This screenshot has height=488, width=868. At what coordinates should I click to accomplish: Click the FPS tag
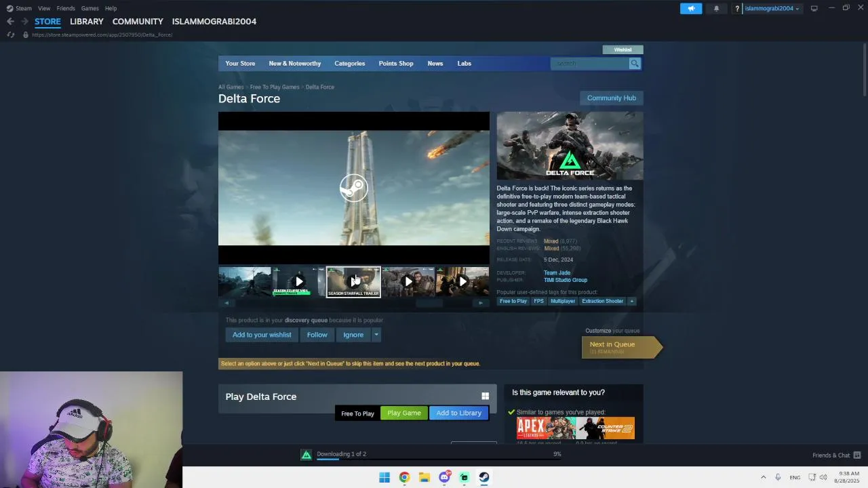[x=538, y=301]
